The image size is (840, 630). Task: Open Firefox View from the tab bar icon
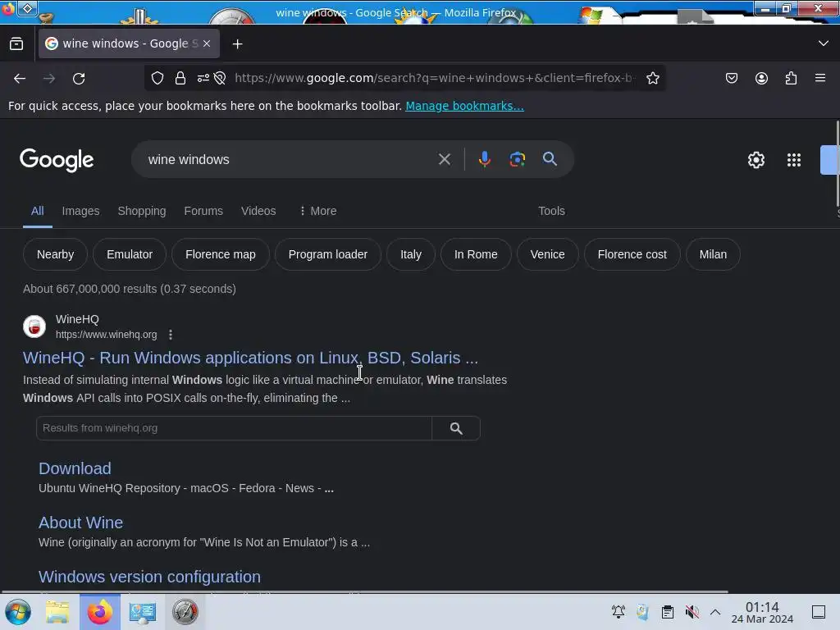tap(16, 44)
